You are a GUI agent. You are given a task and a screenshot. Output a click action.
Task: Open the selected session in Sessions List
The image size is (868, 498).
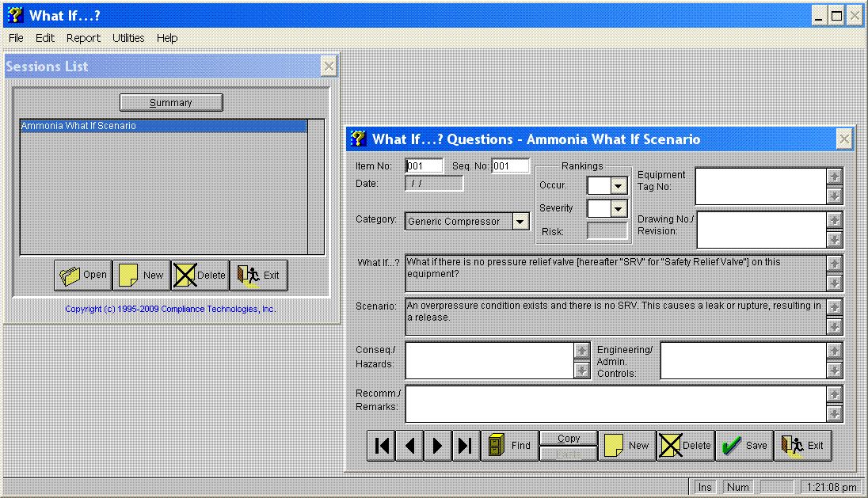point(83,275)
